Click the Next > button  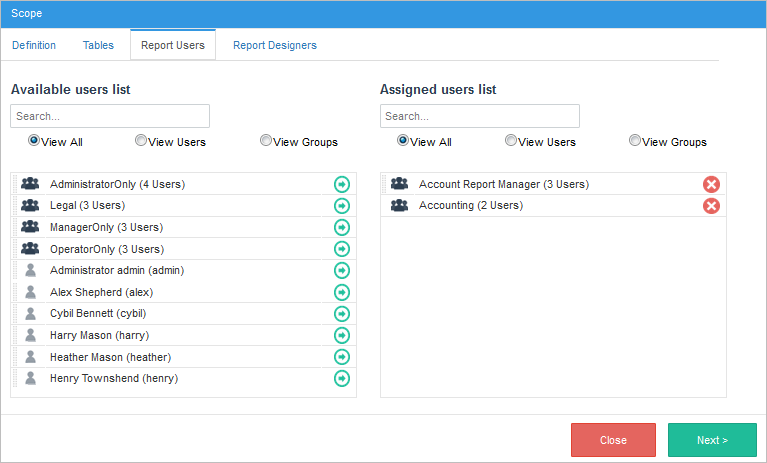pos(712,440)
